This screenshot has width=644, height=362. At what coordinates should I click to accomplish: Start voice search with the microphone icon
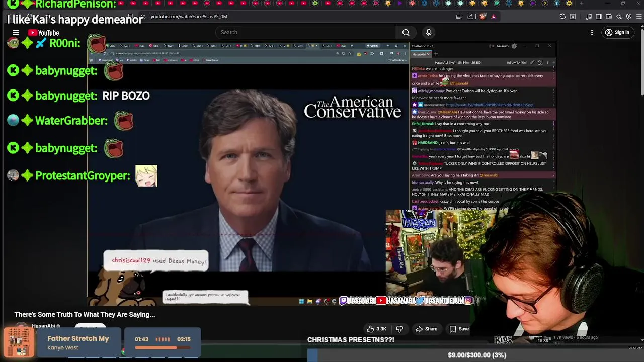[x=429, y=33]
